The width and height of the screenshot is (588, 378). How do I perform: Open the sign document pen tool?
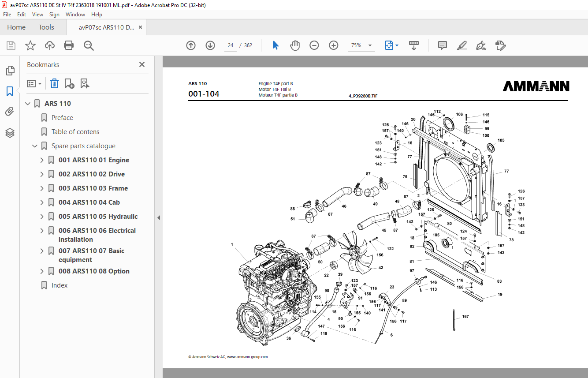click(481, 45)
